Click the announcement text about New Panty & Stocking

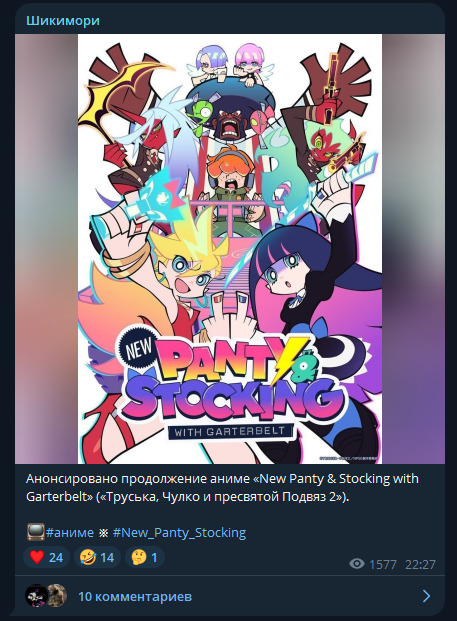coord(222,487)
